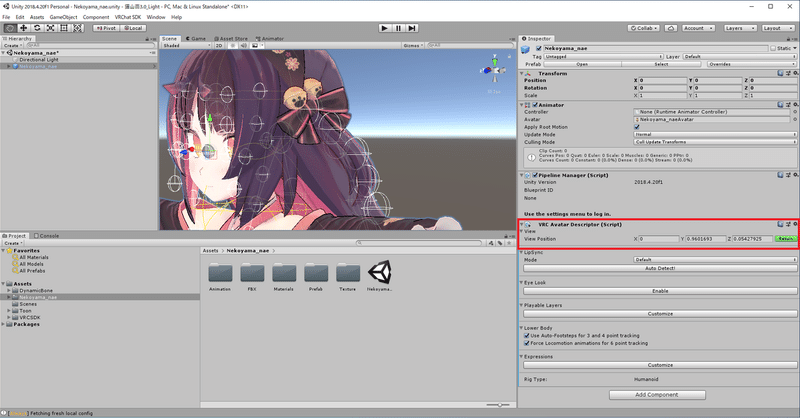Select the Rotate tool

pos(37,28)
